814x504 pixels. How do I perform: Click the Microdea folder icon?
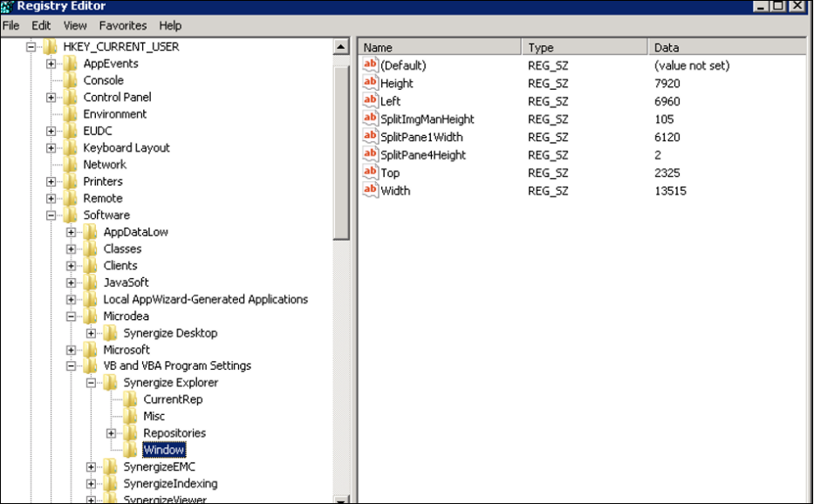tap(91, 317)
